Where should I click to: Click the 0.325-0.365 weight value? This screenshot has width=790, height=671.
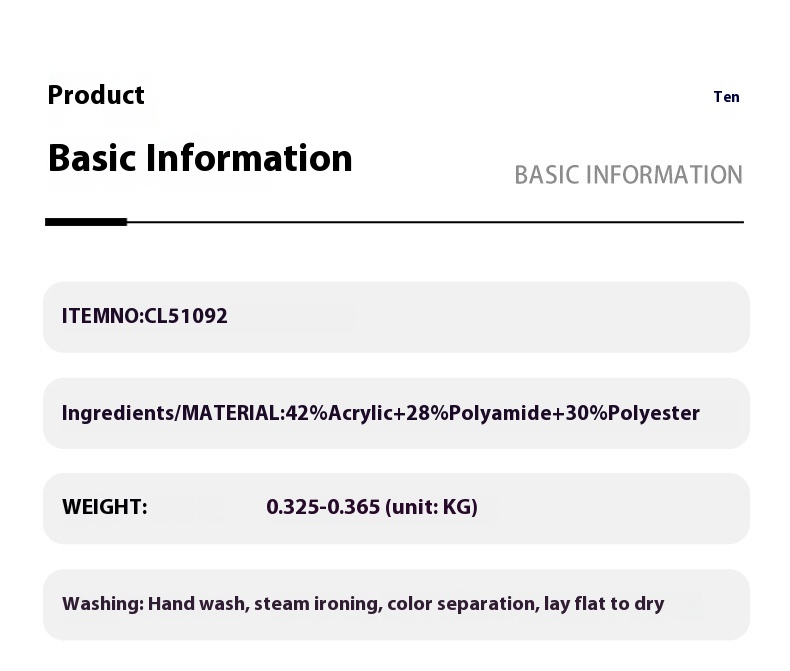(x=323, y=507)
